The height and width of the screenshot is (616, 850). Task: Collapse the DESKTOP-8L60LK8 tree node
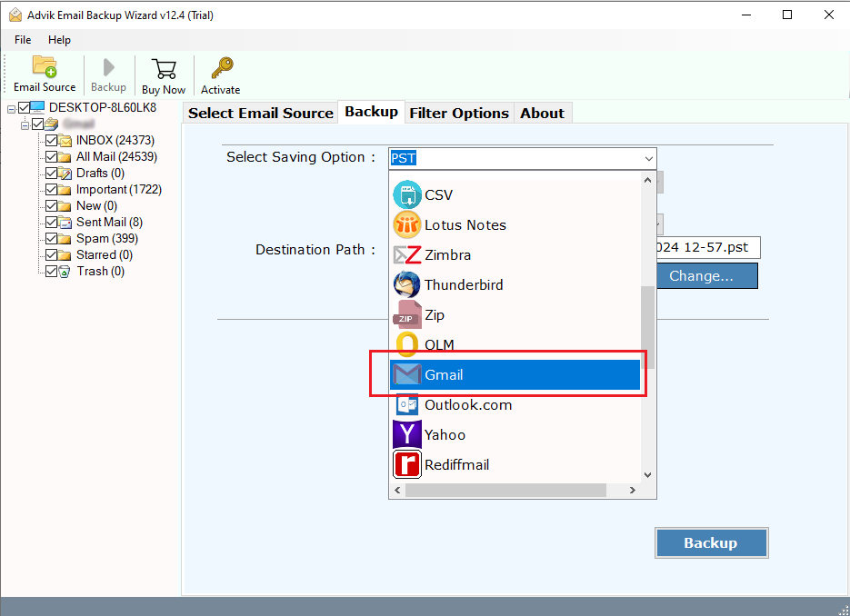tap(11, 109)
